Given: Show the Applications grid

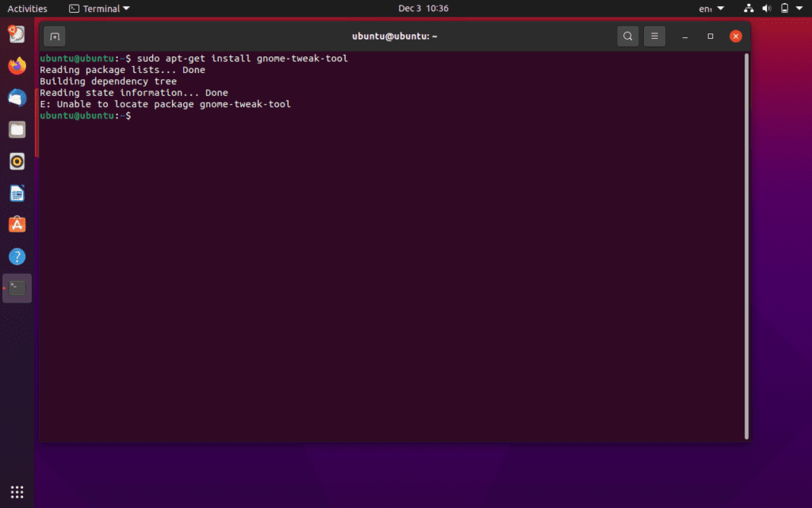Looking at the screenshot, I should [x=17, y=492].
